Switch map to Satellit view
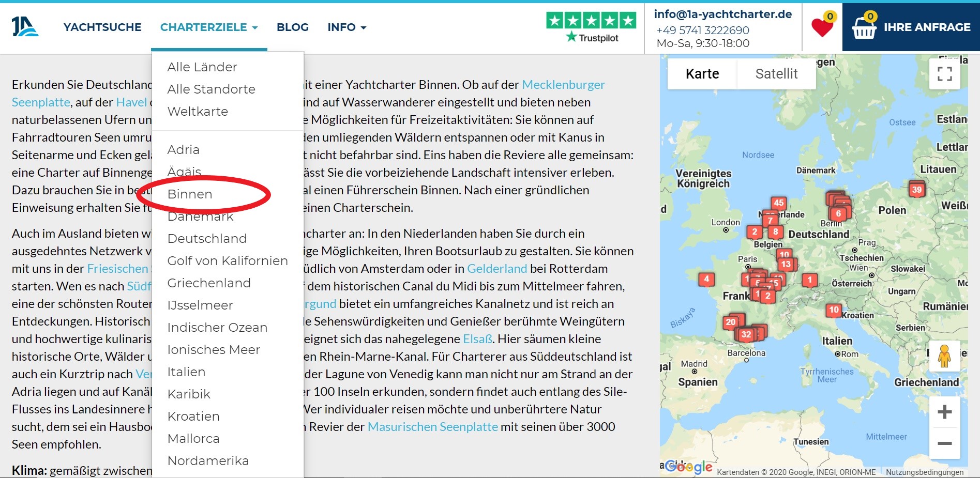980x478 pixels. [x=776, y=74]
